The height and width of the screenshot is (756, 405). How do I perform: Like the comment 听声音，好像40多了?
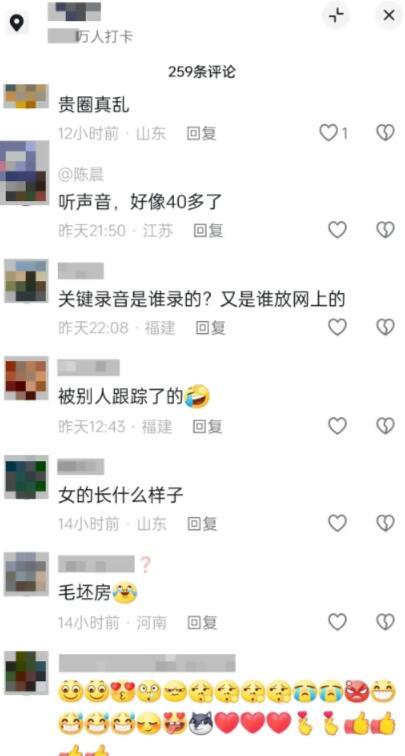click(338, 230)
